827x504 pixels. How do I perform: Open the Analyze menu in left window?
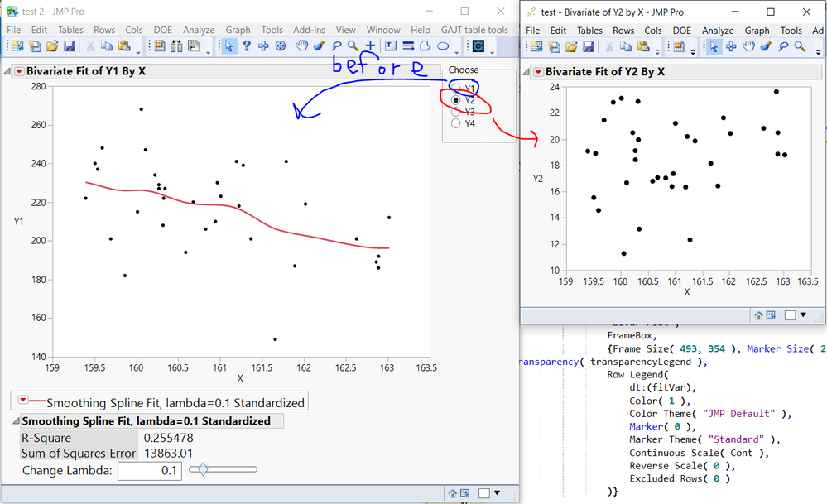pos(198,30)
